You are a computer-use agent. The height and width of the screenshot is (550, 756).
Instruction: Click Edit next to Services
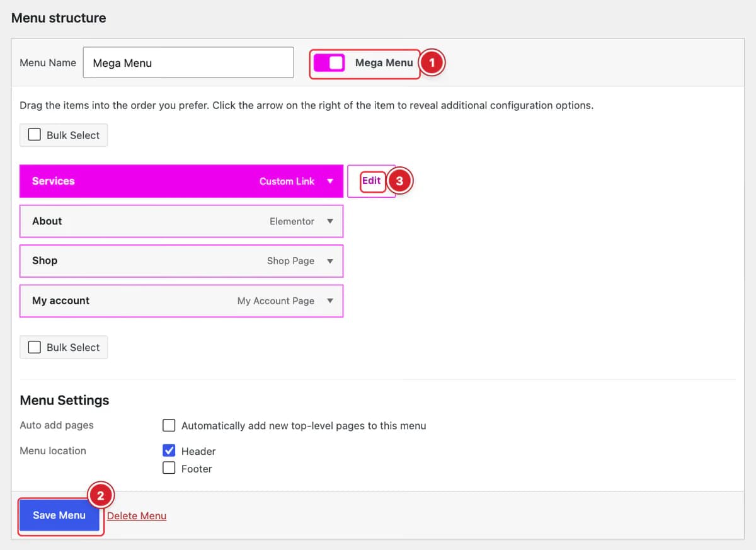372,181
